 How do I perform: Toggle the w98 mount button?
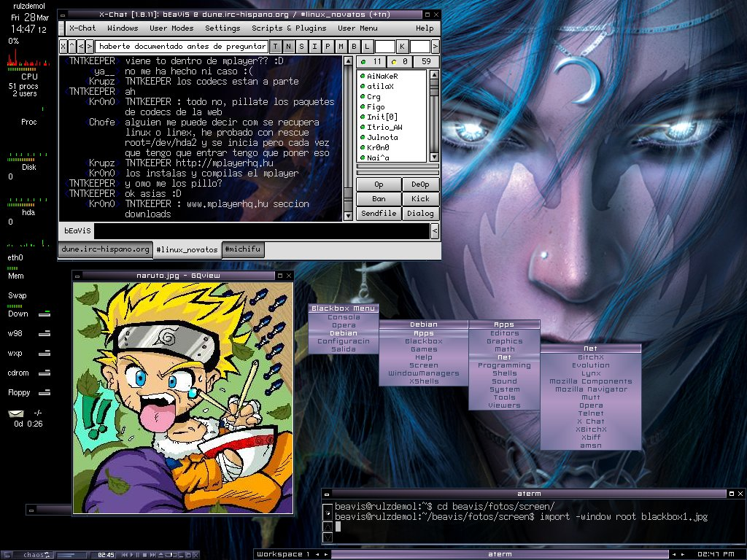tap(44, 334)
